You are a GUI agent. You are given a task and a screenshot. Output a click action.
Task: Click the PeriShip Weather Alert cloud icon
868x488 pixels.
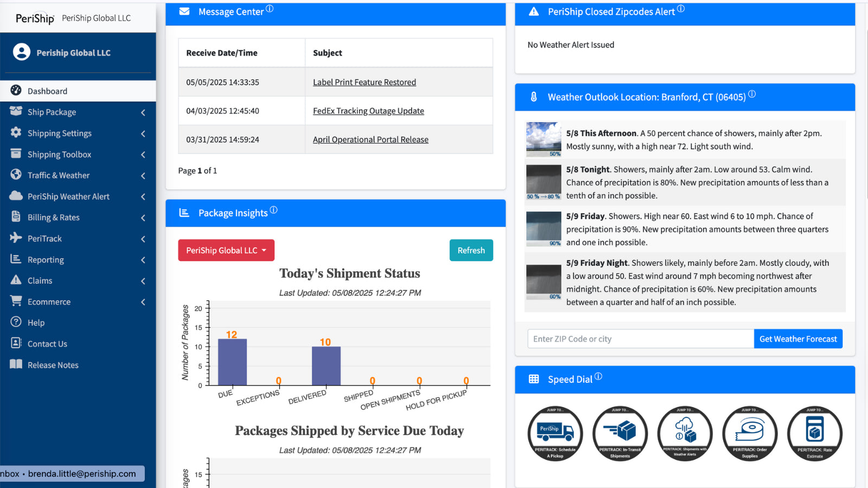[16, 196]
